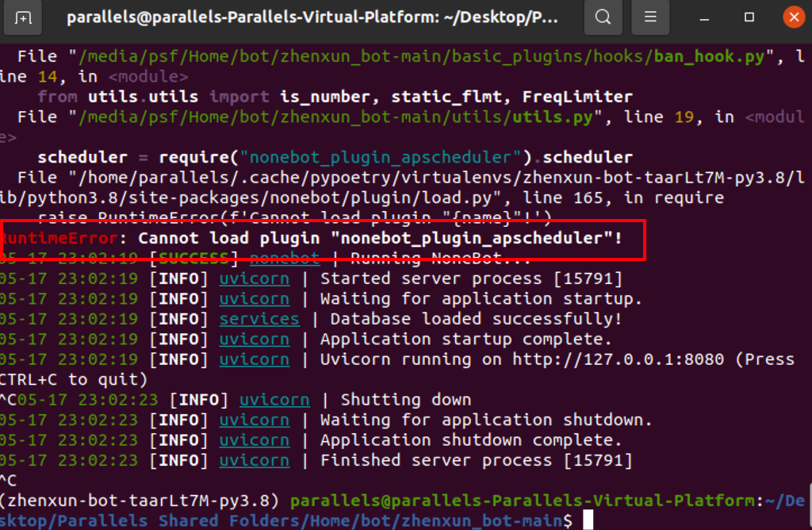Open the terminal hamburger menu

click(x=649, y=17)
